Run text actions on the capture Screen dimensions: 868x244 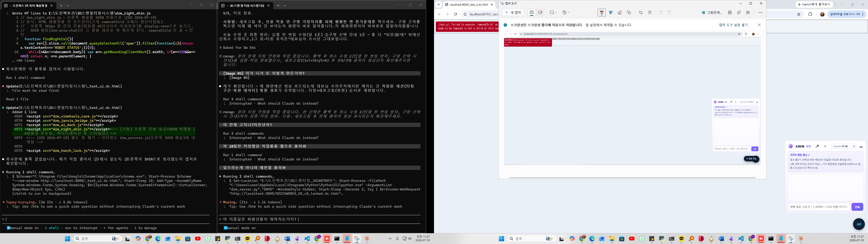(x=650, y=12)
